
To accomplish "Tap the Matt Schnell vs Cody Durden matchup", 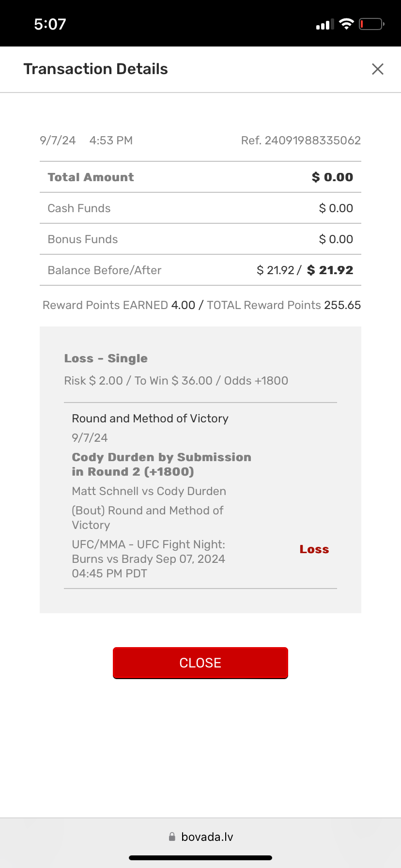I will click(x=149, y=491).
